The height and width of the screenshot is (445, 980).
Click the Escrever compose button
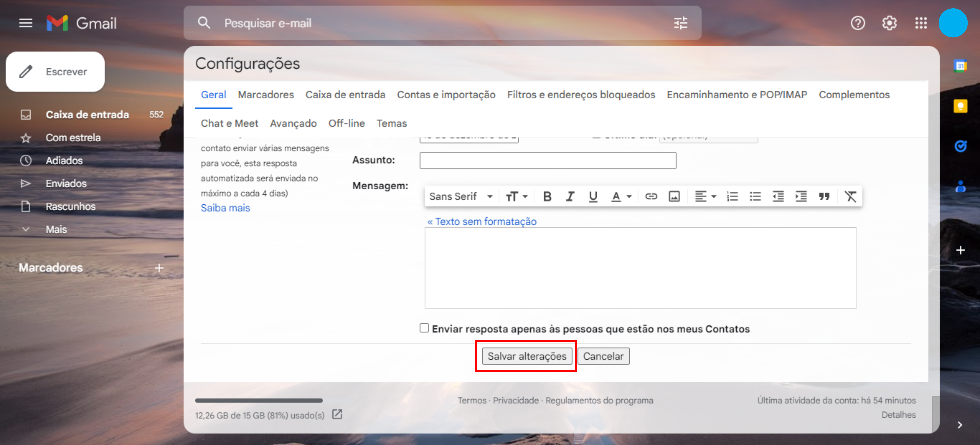tap(55, 72)
